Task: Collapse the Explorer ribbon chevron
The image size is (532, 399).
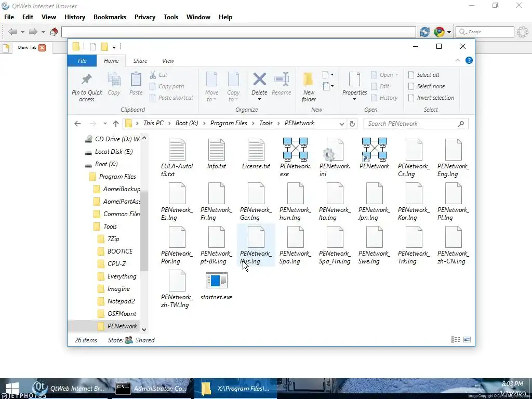Action: (457, 60)
